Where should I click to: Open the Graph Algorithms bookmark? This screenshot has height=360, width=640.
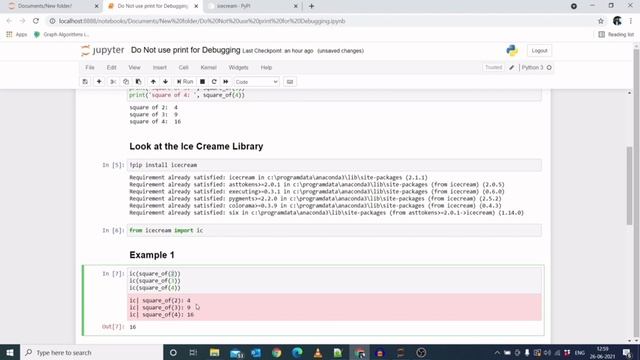pyautogui.click(x=62, y=35)
